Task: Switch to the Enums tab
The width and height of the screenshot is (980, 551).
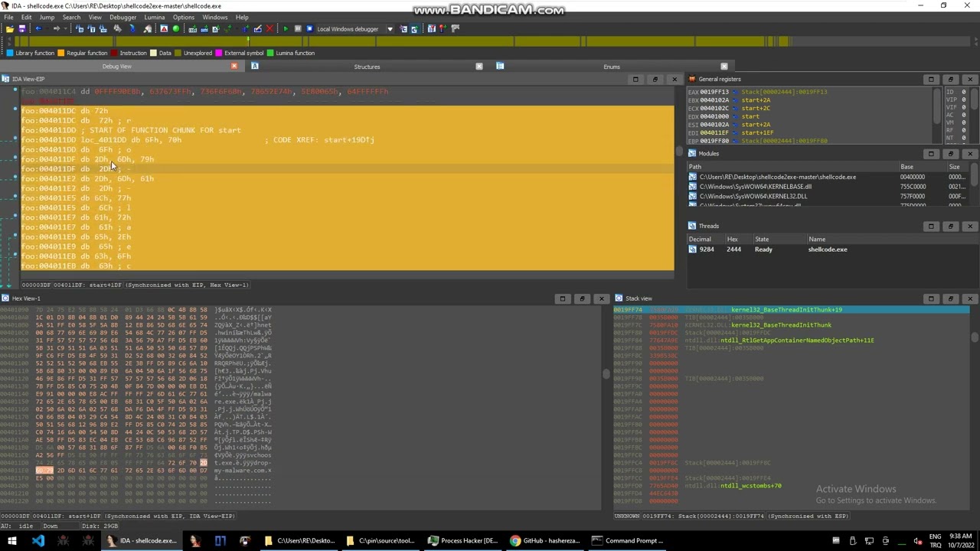Action: (611, 67)
